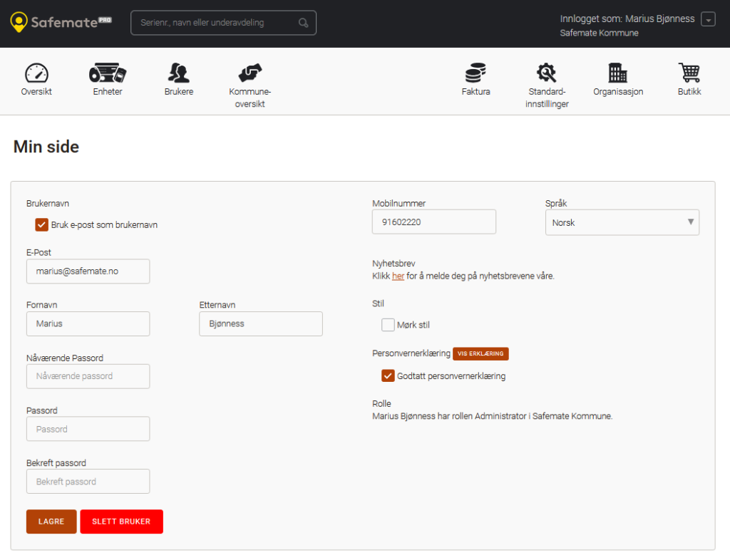
Task: Click the Nåværende Passord field
Action: pyautogui.click(x=88, y=376)
